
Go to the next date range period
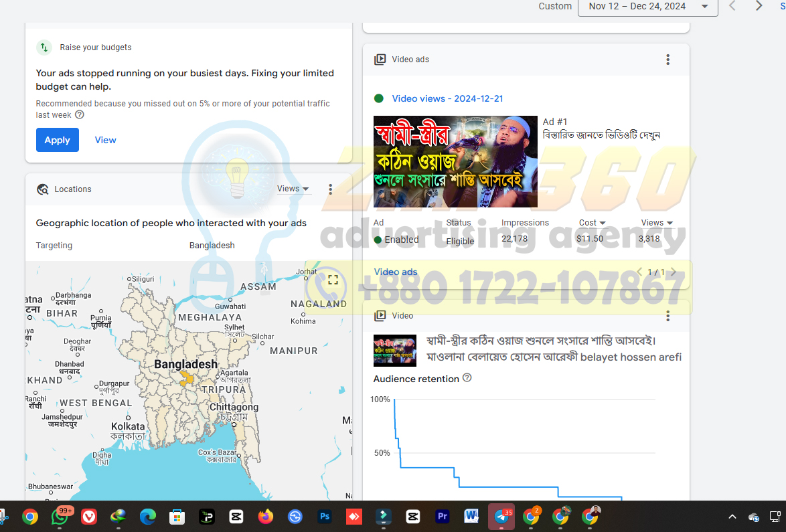pyautogui.click(x=759, y=6)
